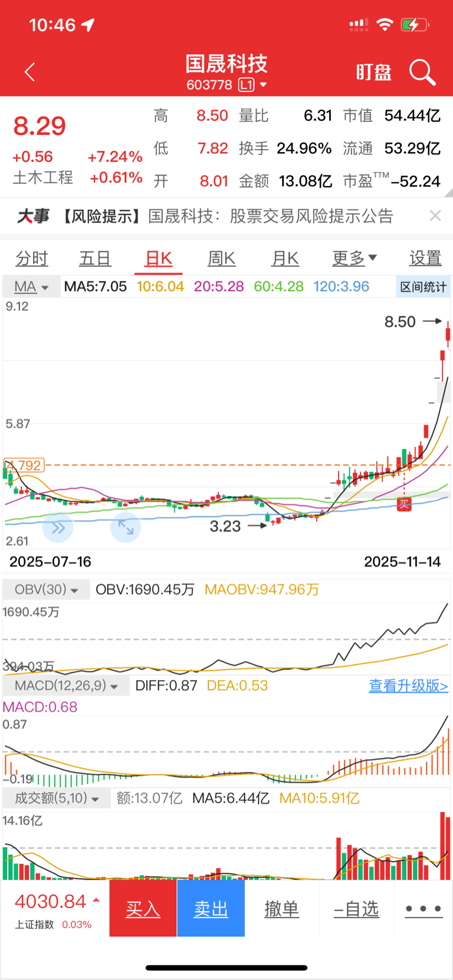453x980 pixels.
Task: Open the 盯盘 watch feature
Action: (x=373, y=72)
